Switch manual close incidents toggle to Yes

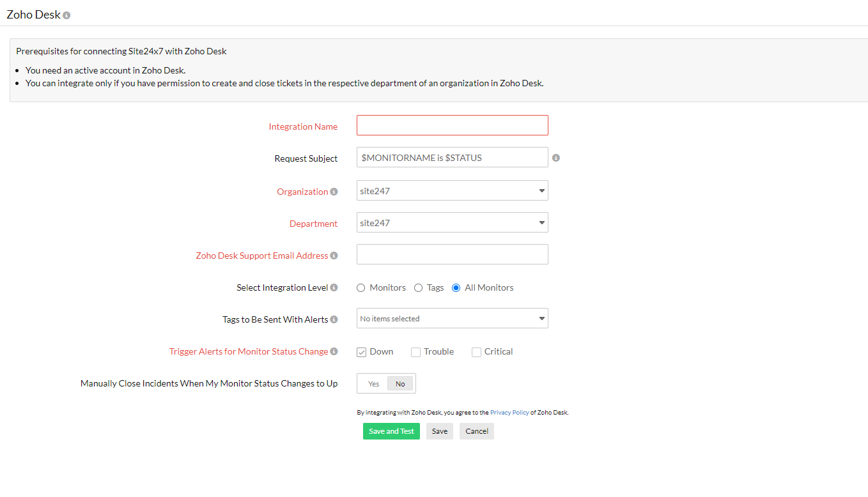point(373,384)
